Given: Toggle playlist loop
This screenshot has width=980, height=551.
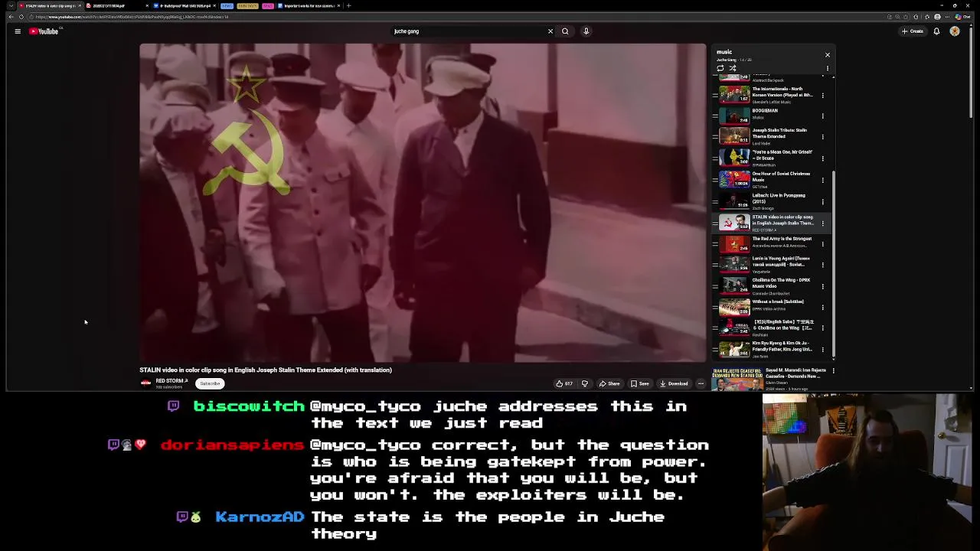Looking at the screenshot, I should (x=720, y=68).
